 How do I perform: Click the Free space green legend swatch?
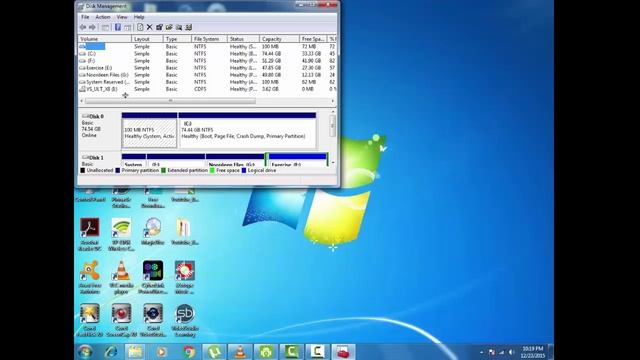(x=212, y=170)
